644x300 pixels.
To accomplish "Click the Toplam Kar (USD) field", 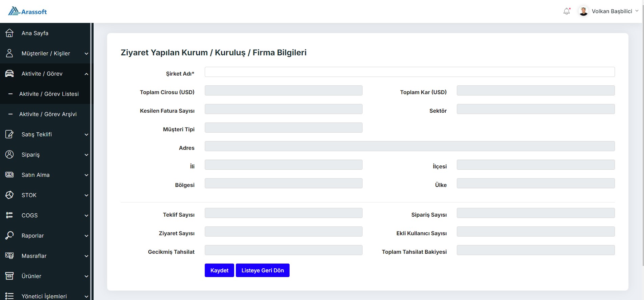I will click(536, 90).
